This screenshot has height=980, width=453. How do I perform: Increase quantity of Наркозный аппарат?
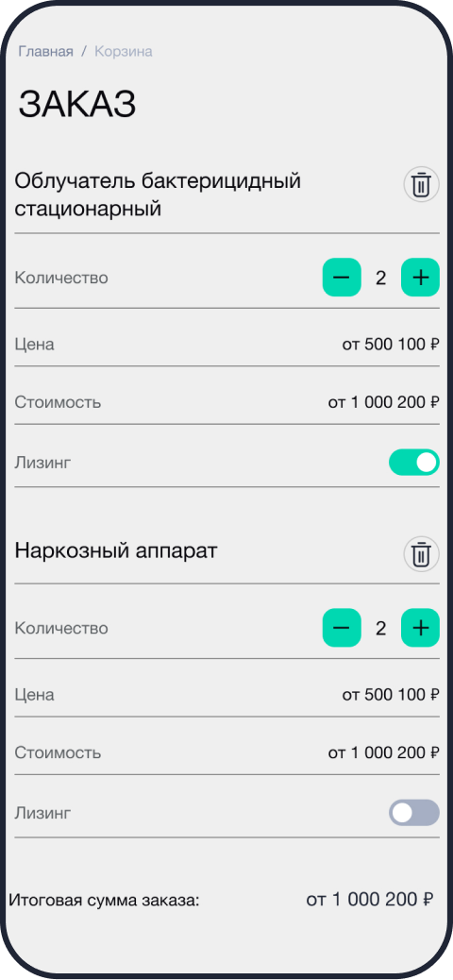click(x=421, y=628)
